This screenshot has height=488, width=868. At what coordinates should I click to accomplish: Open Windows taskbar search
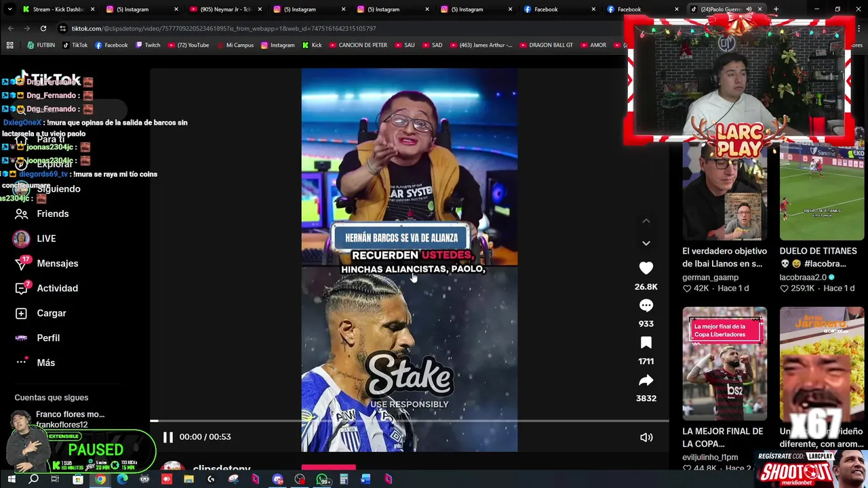coord(33,479)
